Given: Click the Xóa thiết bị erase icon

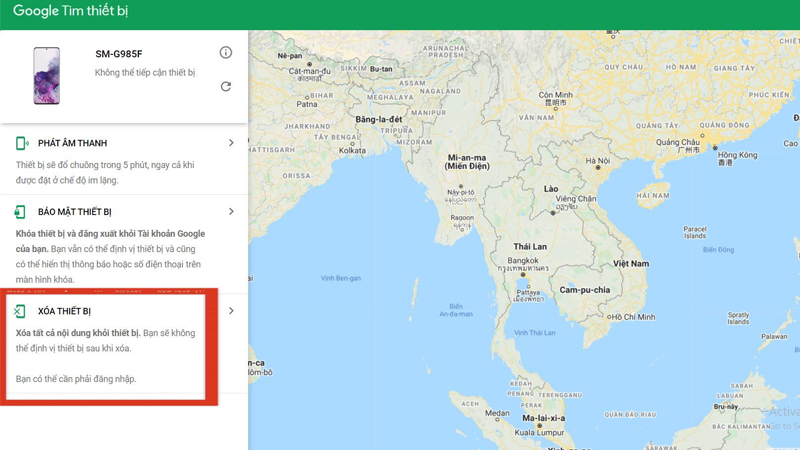Looking at the screenshot, I should pyautogui.click(x=20, y=311).
